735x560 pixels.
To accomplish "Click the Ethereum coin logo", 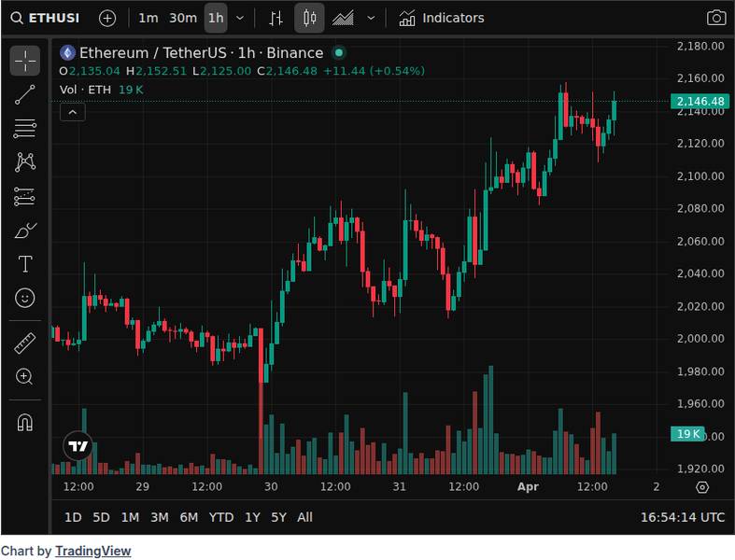I will click(x=68, y=53).
